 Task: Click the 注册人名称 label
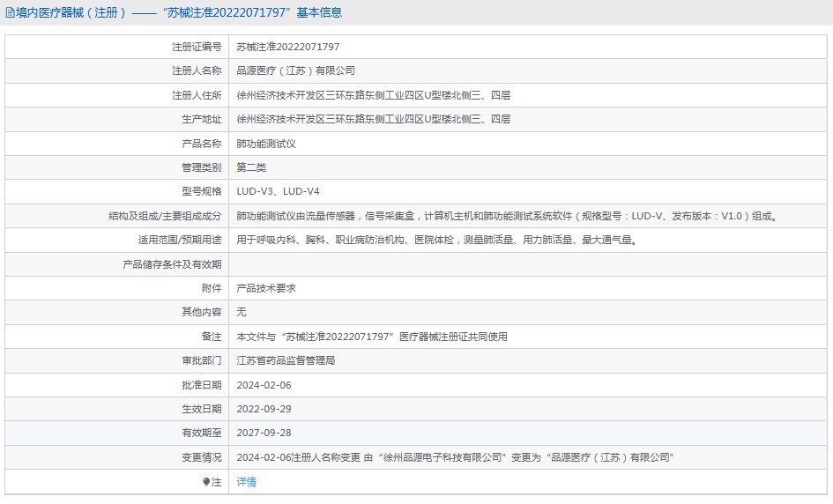(x=197, y=70)
